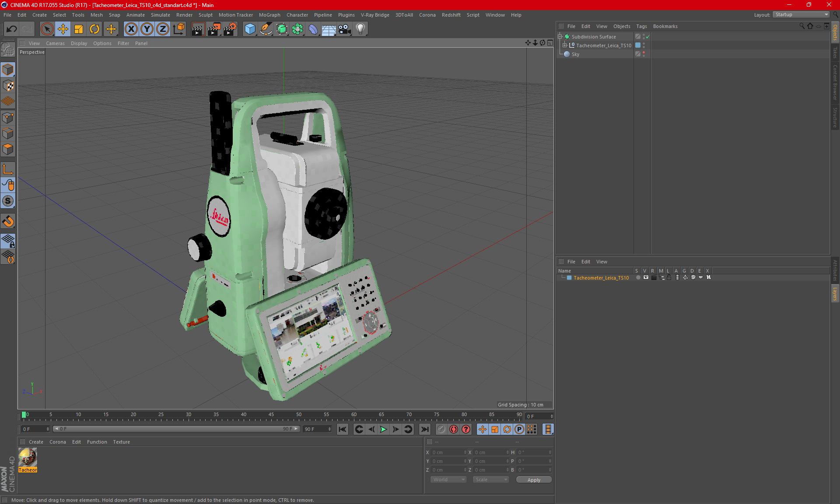Activate the Rotate tool
Viewport: 840px width, 504px height.
[x=94, y=29]
